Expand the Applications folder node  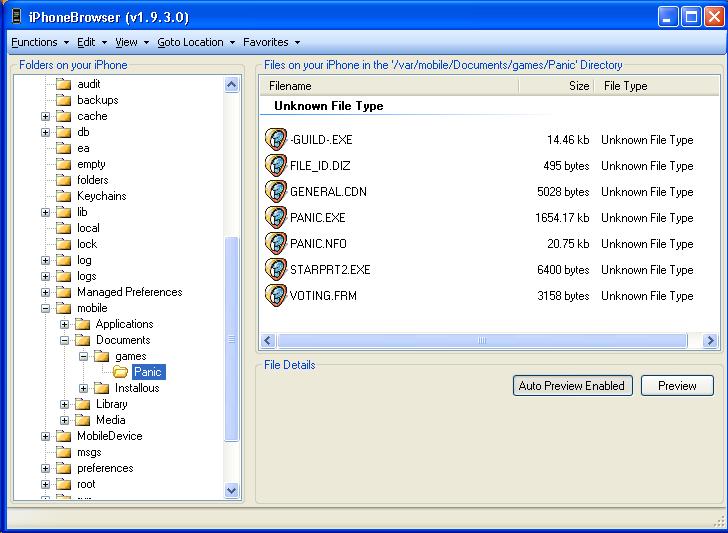coord(65,324)
